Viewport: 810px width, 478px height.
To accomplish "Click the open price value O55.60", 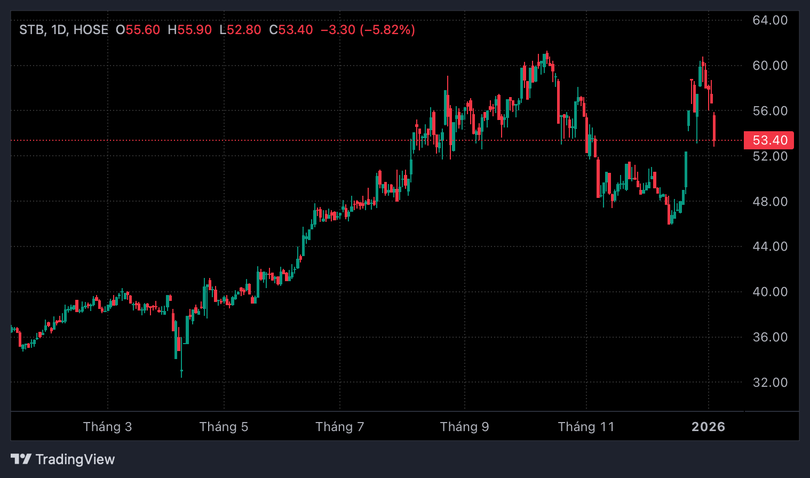I will pos(138,30).
